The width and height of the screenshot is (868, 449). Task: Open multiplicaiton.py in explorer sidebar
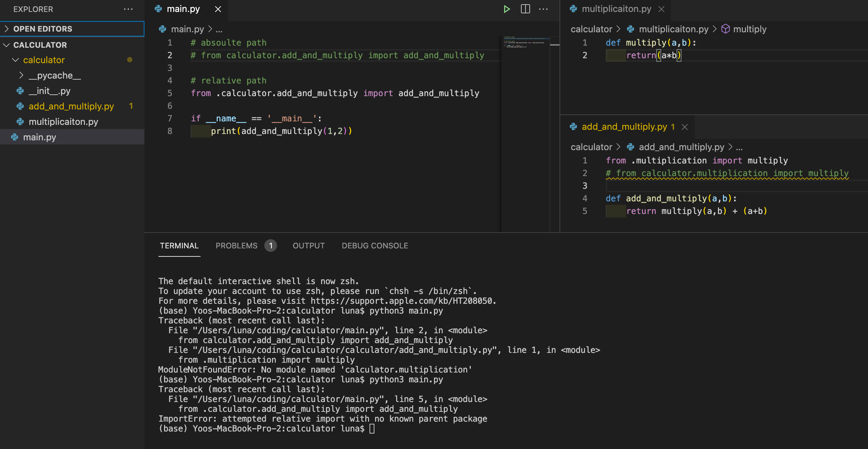click(63, 121)
